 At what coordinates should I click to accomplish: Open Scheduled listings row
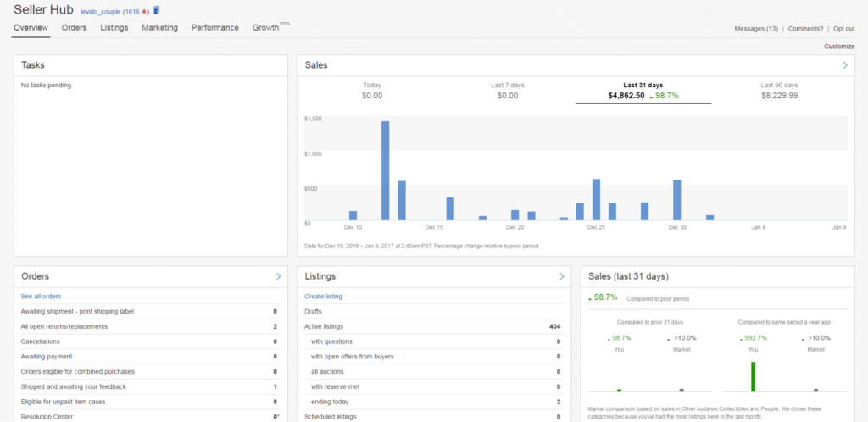434,416
